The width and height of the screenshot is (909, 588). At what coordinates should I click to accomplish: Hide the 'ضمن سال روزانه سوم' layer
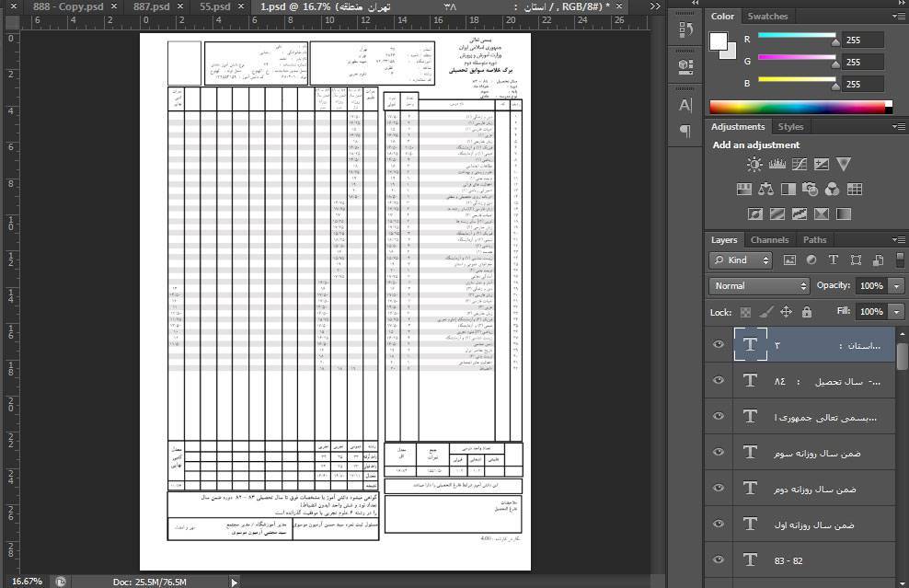point(719,453)
